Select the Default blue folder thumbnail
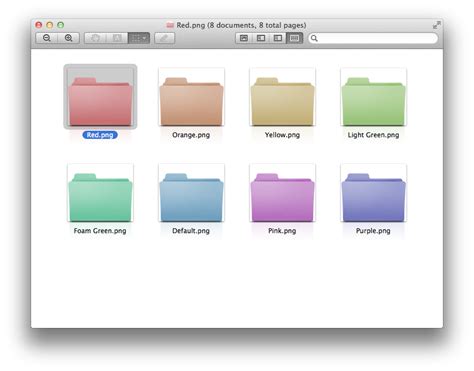Screen dimensions: 474x371 (x=191, y=193)
